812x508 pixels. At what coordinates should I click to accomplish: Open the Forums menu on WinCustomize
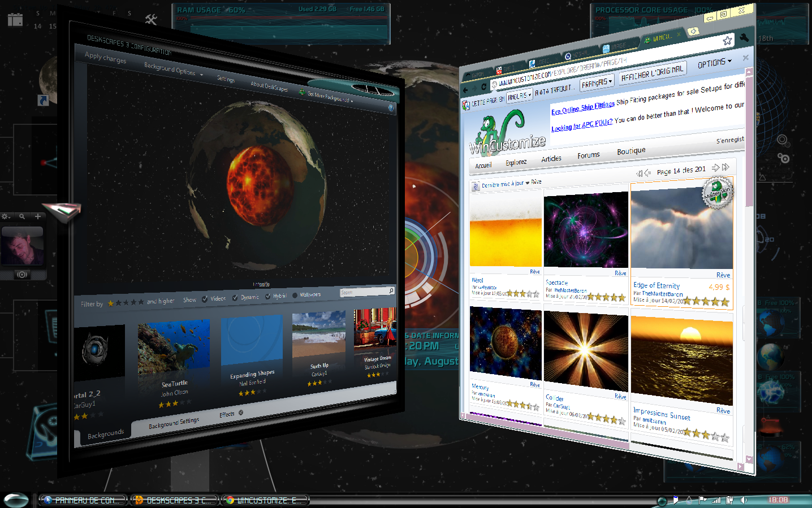pos(589,155)
